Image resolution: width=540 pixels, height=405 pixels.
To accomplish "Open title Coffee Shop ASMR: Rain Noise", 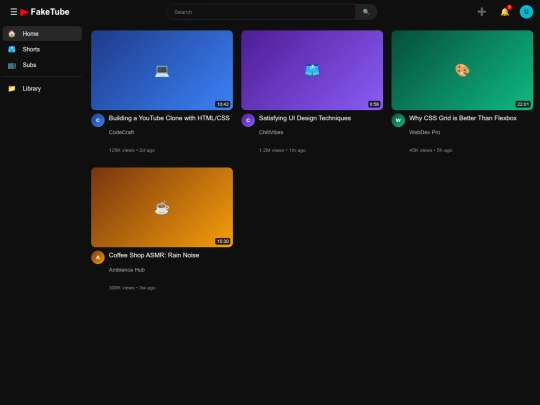I will click(x=154, y=255).
